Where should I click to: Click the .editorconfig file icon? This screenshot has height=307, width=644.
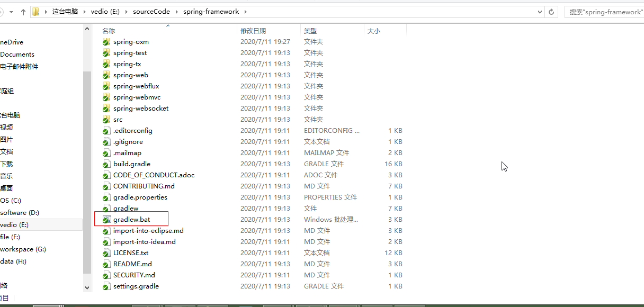106,131
